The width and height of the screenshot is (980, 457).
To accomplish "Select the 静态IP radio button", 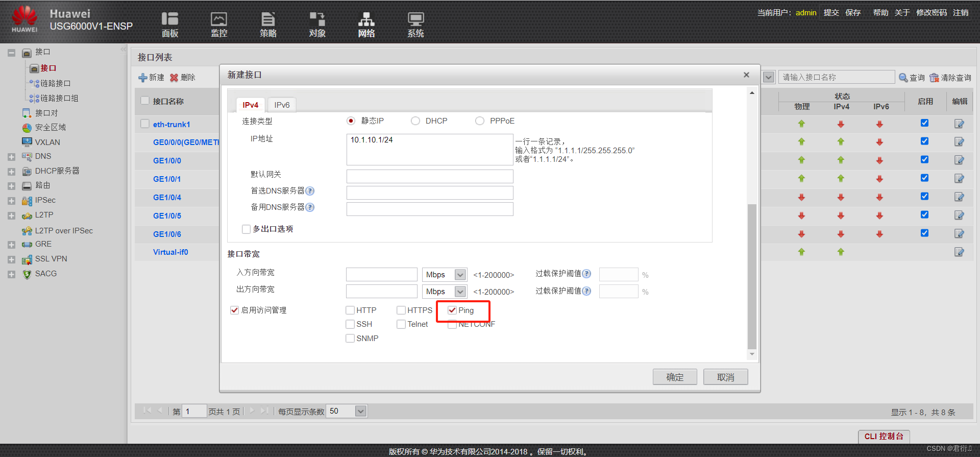I will 351,121.
